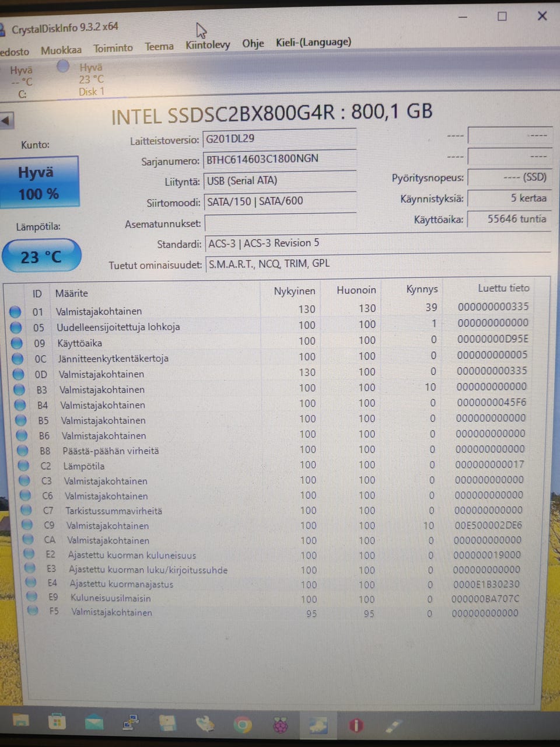
Task: Click the Käynnistyksiä value 5 kertaa
Action: pyautogui.click(x=509, y=198)
